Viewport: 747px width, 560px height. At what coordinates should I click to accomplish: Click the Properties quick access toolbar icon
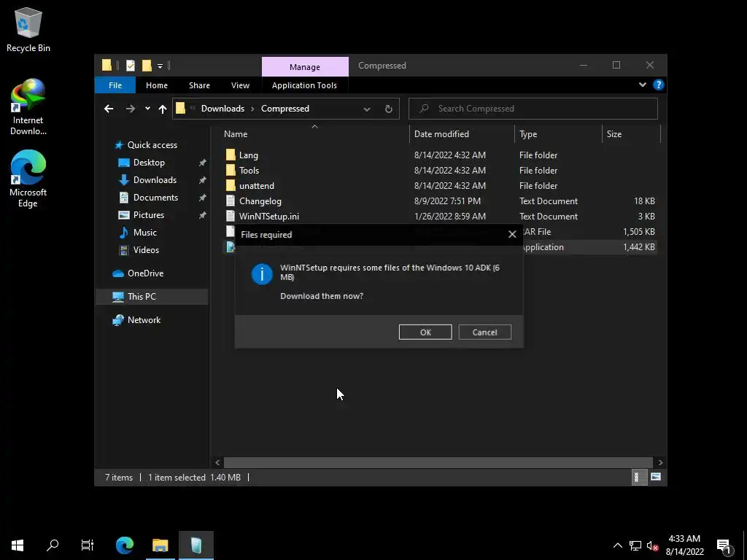point(130,65)
